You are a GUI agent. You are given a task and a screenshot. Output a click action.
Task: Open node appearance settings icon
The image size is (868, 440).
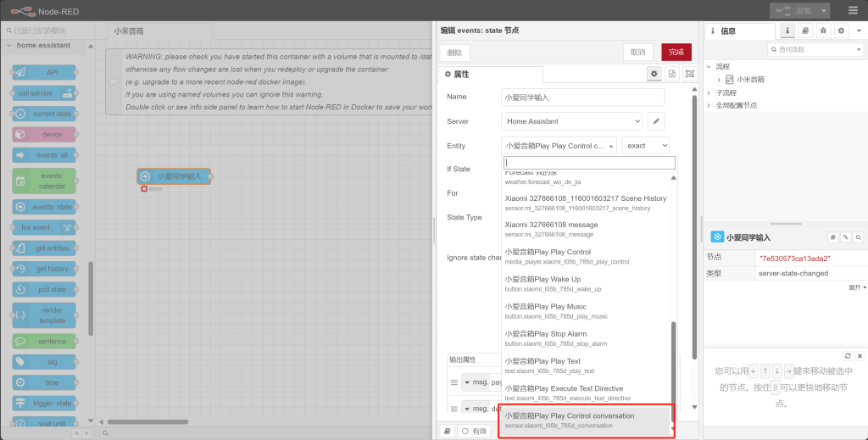pos(690,74)
